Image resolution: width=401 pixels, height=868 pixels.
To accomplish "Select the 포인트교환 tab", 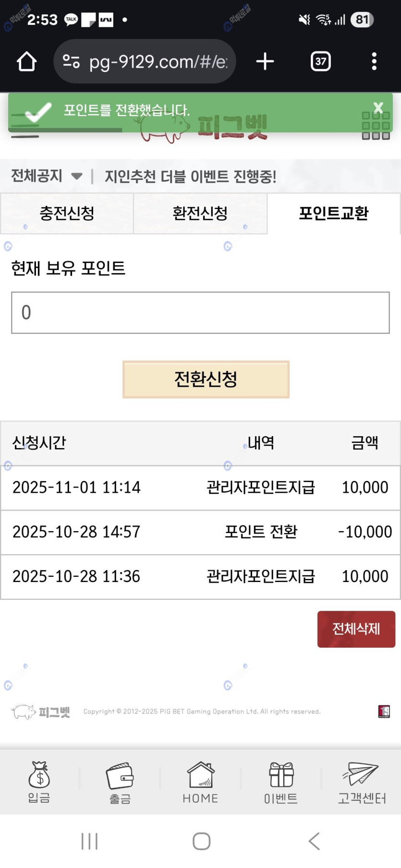I will point(333,214).
